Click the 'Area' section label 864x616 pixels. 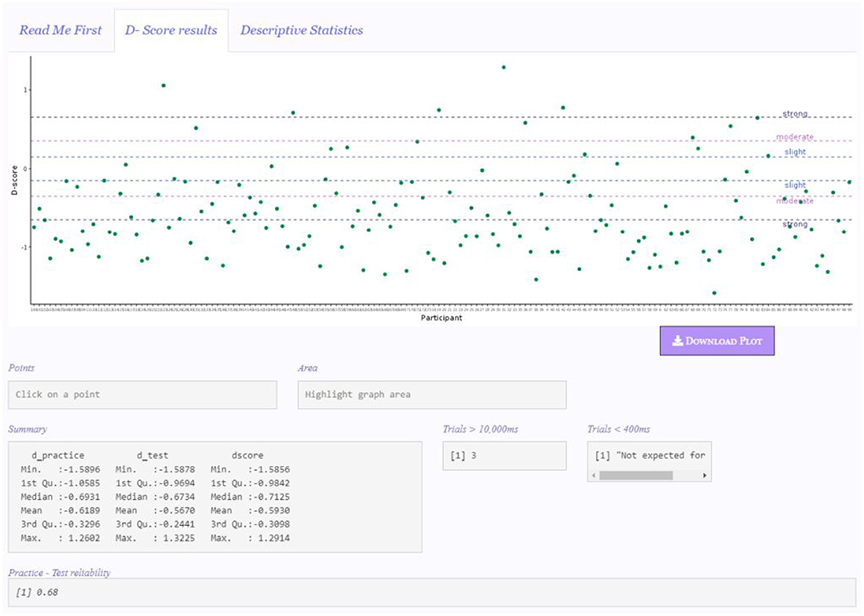[308, 368]
